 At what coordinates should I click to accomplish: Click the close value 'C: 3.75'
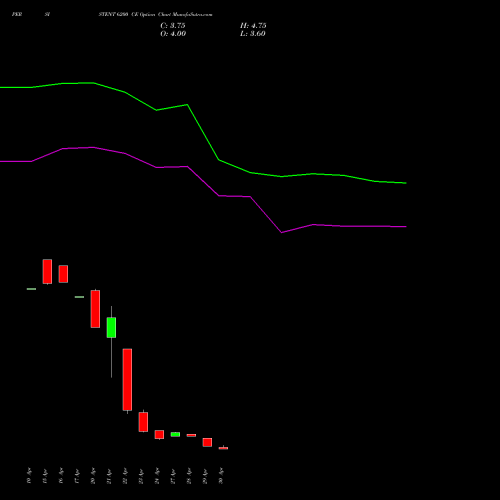pos(173,26)
